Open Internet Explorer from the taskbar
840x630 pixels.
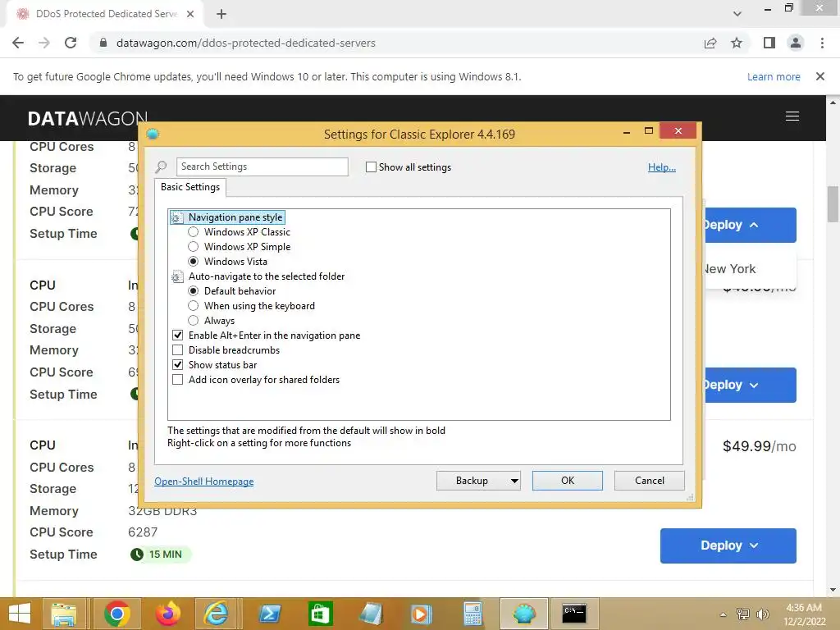(216, 614)
